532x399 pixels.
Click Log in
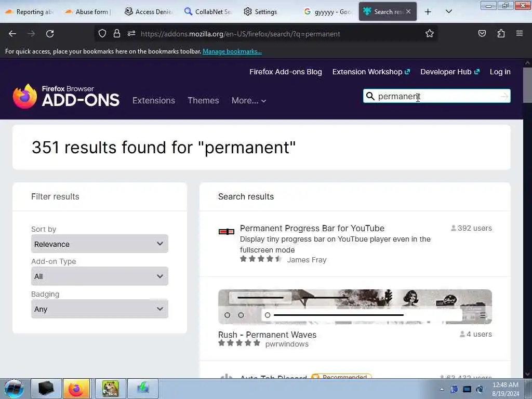click(500, 72)
